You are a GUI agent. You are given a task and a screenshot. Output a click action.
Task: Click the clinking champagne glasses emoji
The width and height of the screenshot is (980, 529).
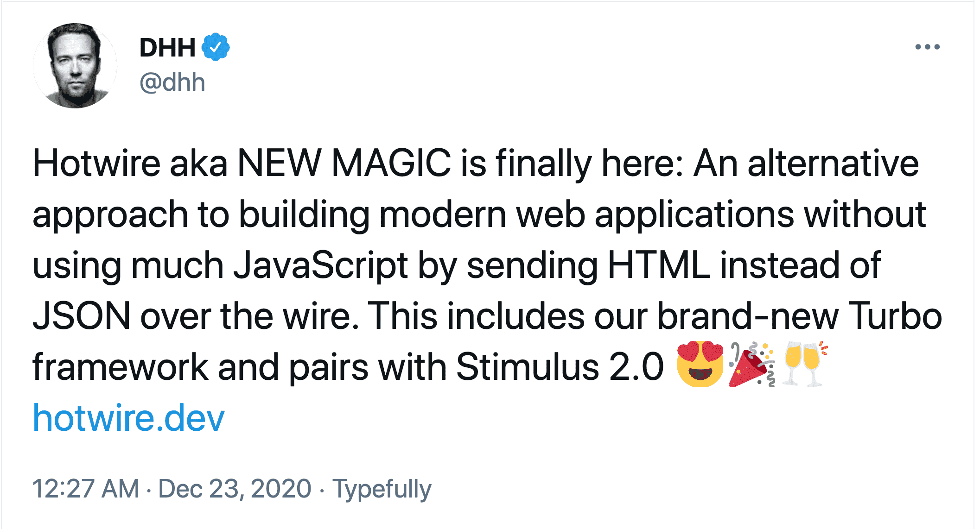tap(804, 365)
